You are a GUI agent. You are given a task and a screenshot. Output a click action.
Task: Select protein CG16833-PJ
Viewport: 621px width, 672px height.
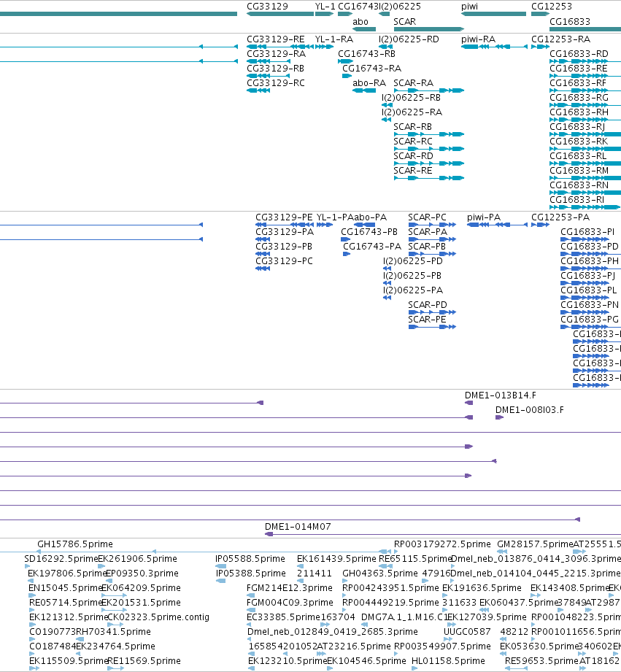click(x=588, y=276)
